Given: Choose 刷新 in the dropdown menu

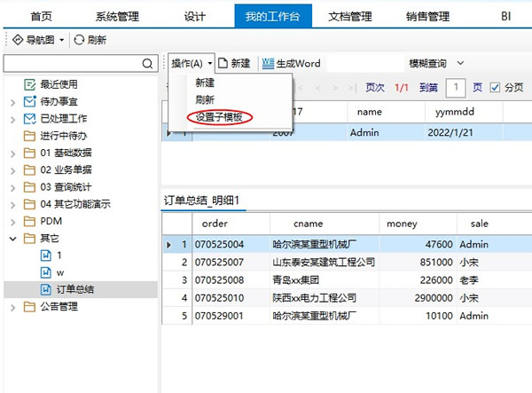Looking at the screenshot, I should coord(205,99).
